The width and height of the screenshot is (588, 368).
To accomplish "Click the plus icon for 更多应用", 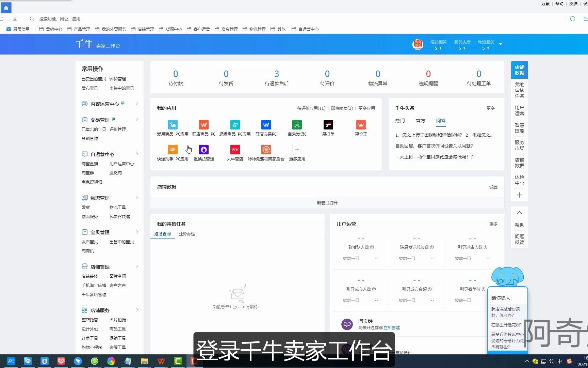I will pos(297,150).
